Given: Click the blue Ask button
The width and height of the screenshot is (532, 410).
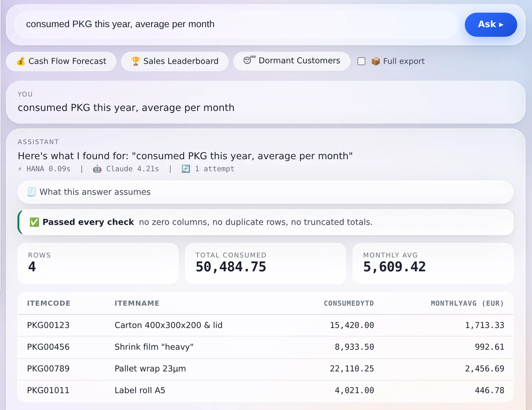Looking at the screenshot, I should [491, 24].
